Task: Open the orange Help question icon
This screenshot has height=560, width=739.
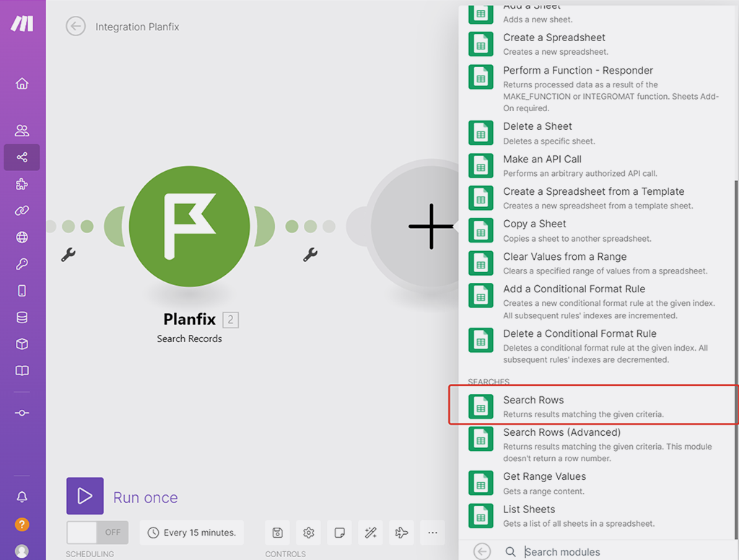Action: [22, 524]
